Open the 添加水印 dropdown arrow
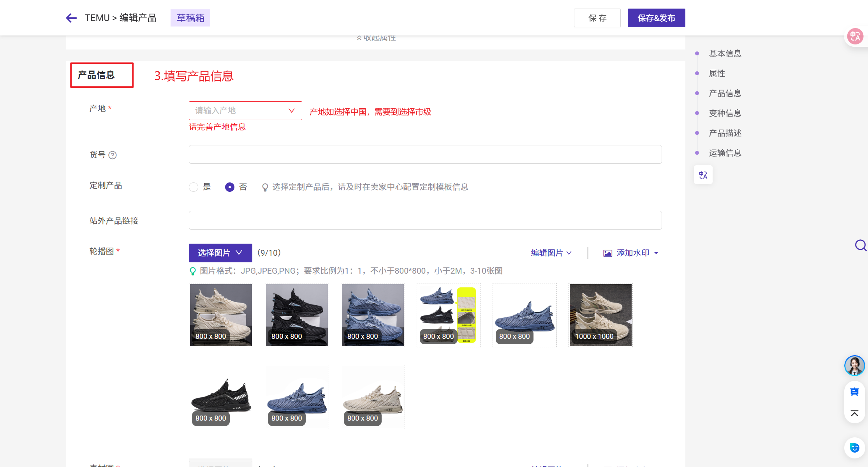Screen dimensions: 868x467 click(656, 253)
